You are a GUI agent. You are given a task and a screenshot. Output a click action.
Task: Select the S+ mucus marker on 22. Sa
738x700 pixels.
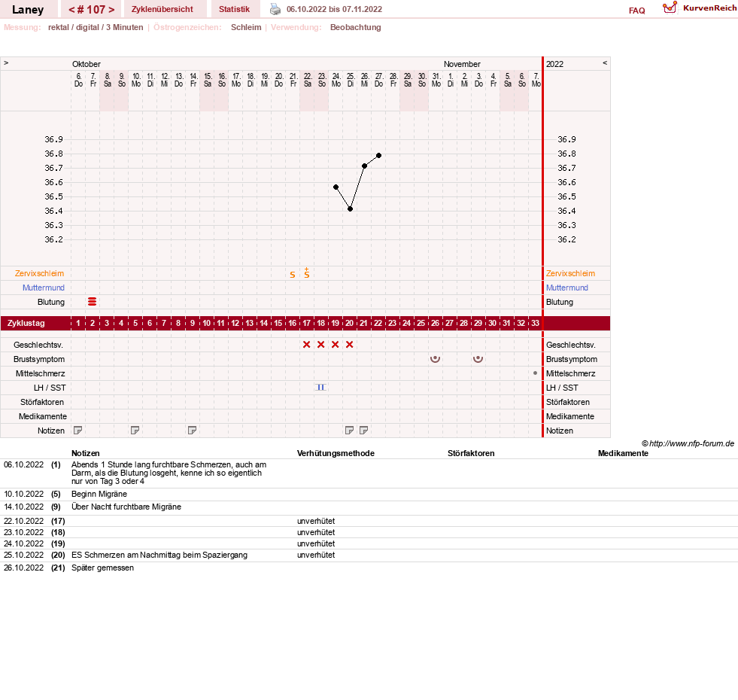pyautogui.click(x=307, y=272)
